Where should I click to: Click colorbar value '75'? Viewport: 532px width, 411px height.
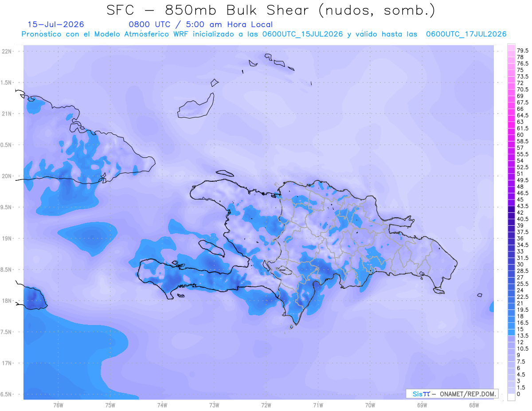click(520, 70)
